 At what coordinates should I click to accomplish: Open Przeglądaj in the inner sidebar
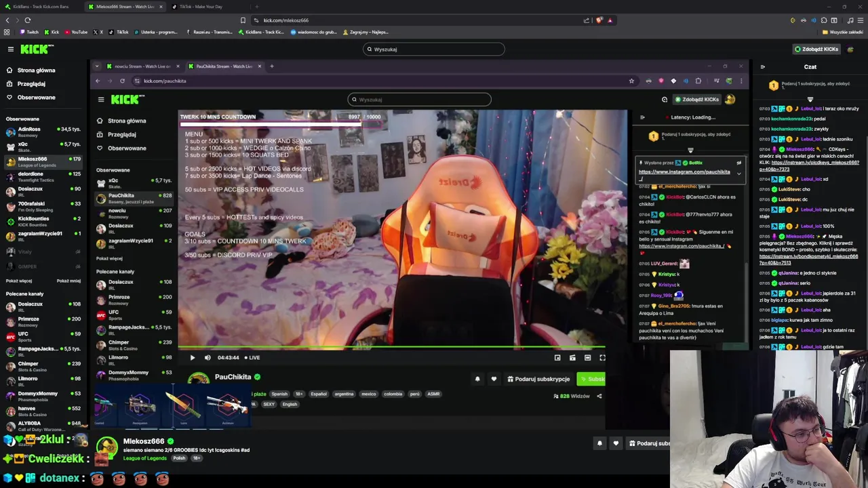tap(117, 134)
